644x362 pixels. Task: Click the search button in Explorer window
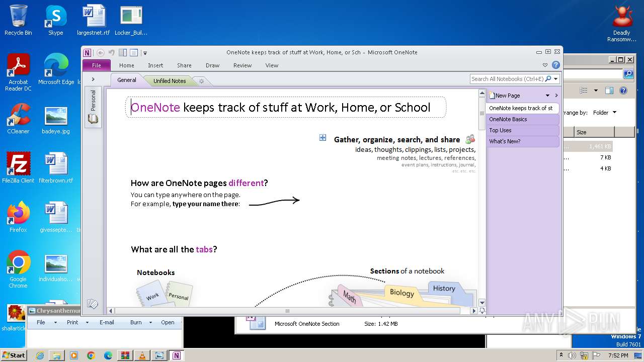click(x=628, y=74)
